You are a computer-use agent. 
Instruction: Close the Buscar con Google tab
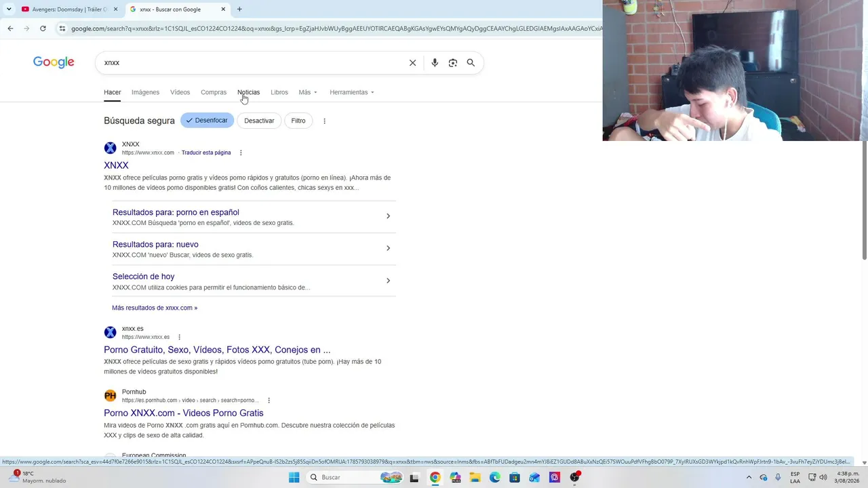(223, 9)
